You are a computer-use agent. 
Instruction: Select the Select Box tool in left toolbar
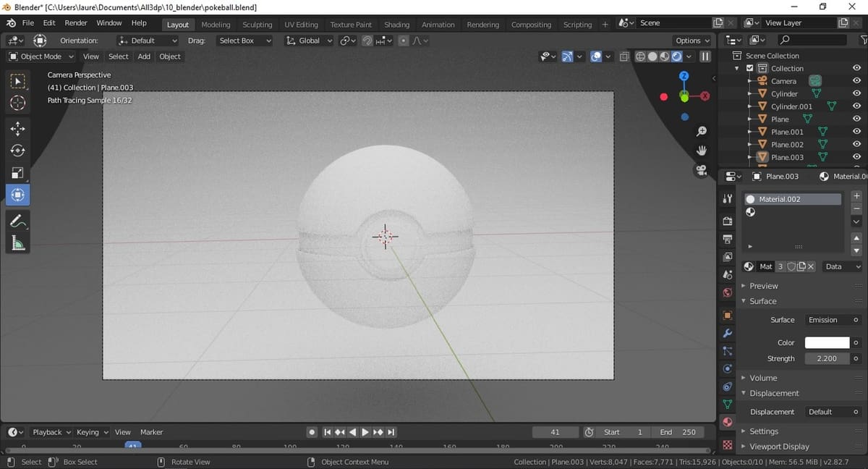(18, 81)
